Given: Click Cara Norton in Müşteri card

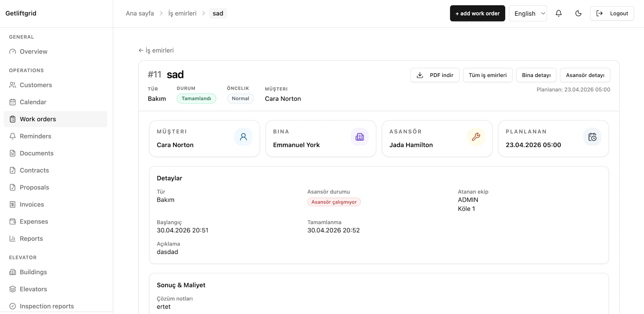Looking at the screenshot, I should click(175, 145).
